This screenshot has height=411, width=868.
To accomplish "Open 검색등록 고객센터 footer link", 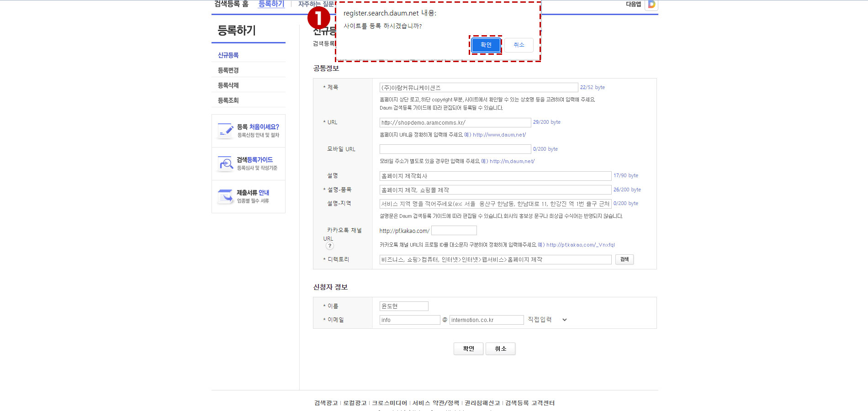I will tap(530, 403).
